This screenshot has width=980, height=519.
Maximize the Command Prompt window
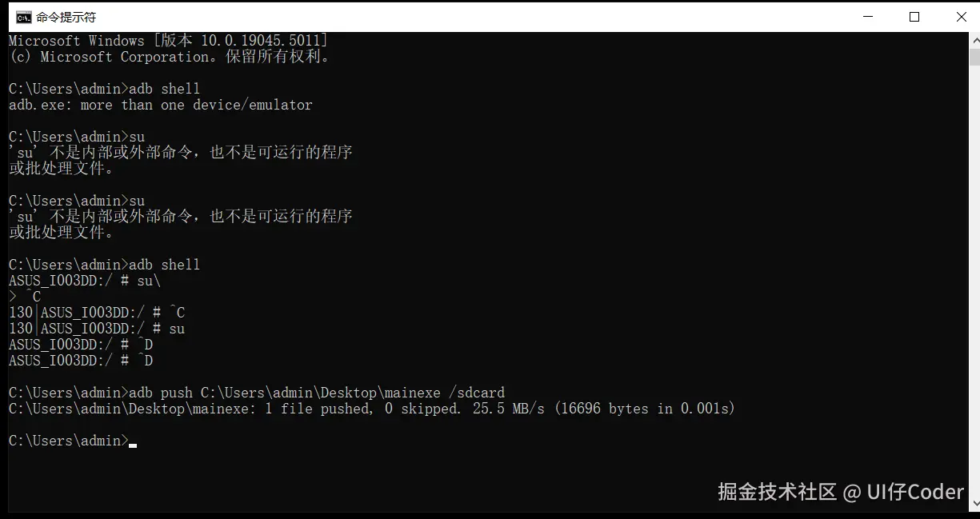(914, 17)
